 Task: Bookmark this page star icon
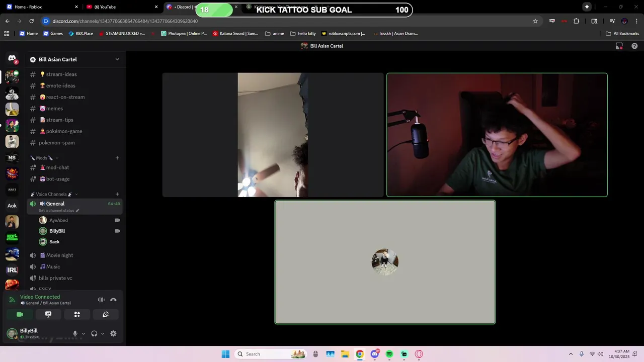point(535,21)
